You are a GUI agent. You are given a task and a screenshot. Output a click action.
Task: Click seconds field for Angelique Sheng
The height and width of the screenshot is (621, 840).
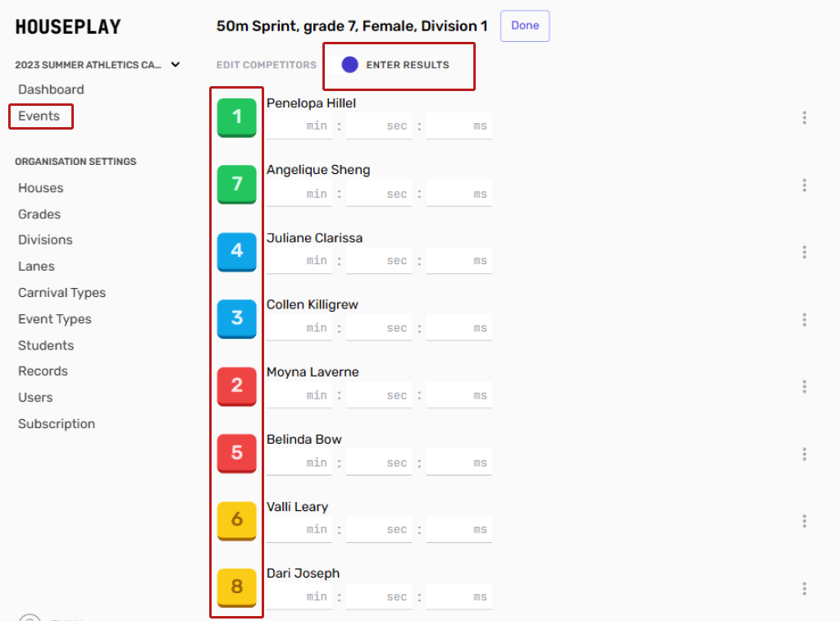[x=378, y=194]
